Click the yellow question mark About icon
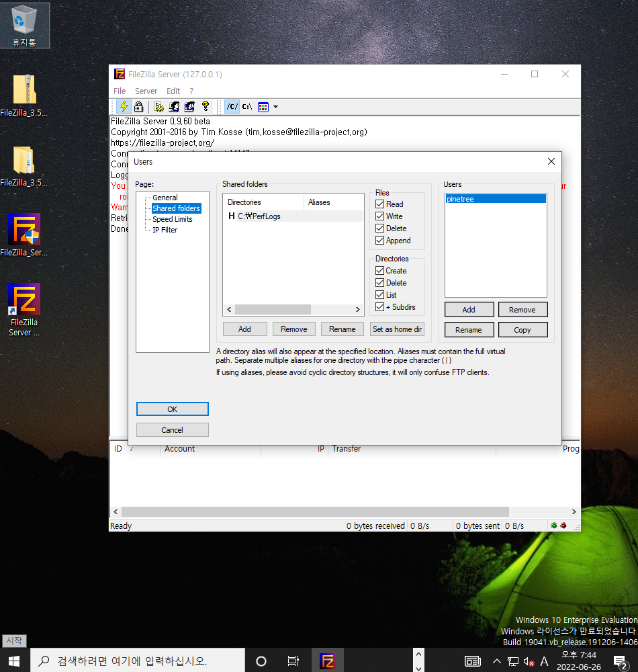The height and width of the screenshot is (672, 638). 204,106
